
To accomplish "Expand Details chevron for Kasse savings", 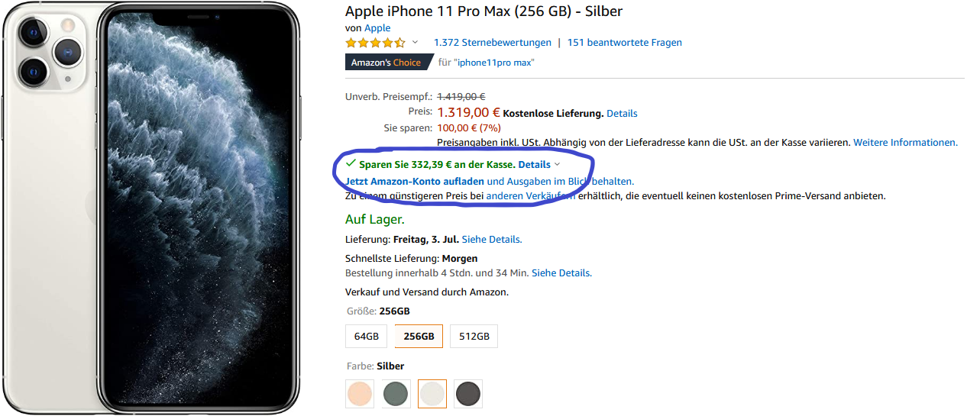I will pyautogui.click(x=557, y=164).
